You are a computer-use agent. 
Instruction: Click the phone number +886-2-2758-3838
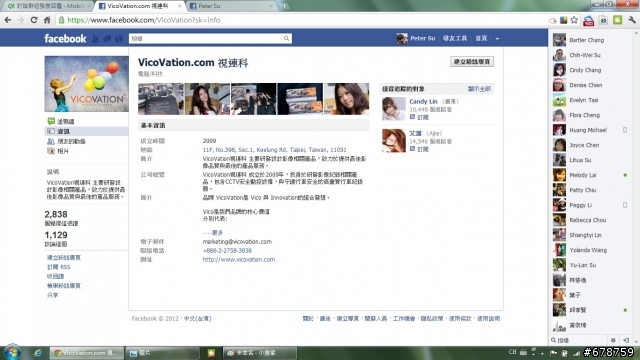[x=227, y=251]
